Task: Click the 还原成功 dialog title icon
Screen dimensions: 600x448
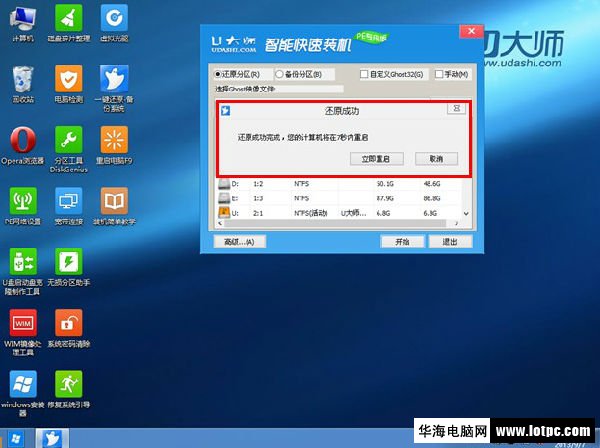Action: coord(225,111)
